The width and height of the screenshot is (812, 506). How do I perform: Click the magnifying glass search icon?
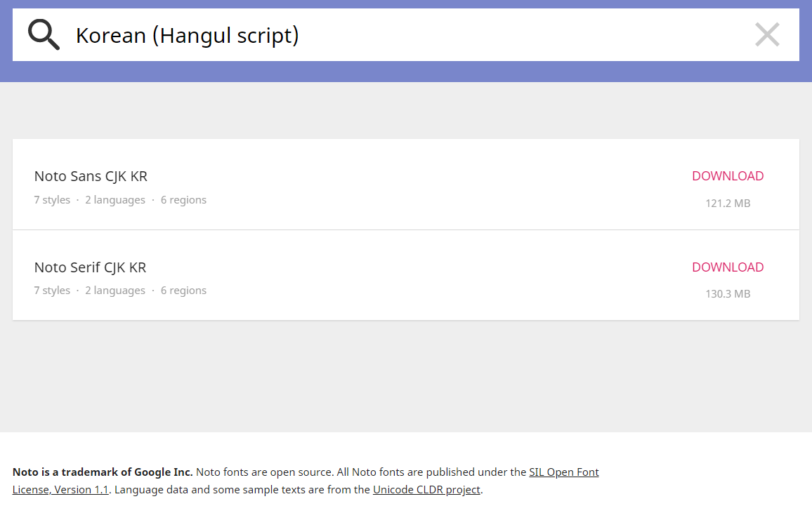[x=44, y=34]
